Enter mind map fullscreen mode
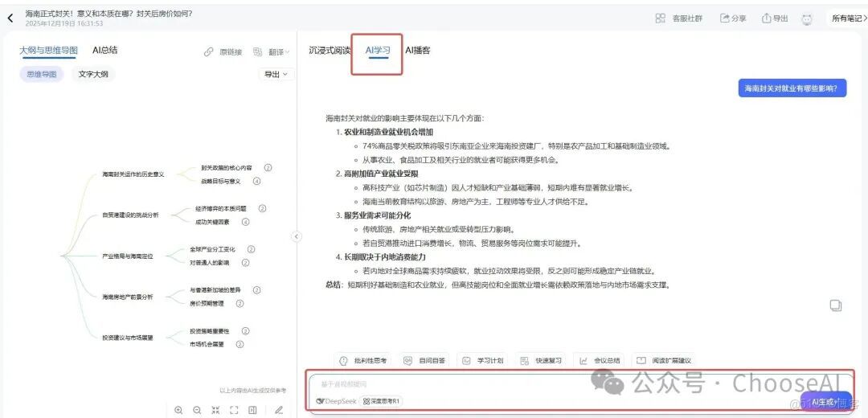The width and height of the screenshot is (868, 418). point(234,410)
